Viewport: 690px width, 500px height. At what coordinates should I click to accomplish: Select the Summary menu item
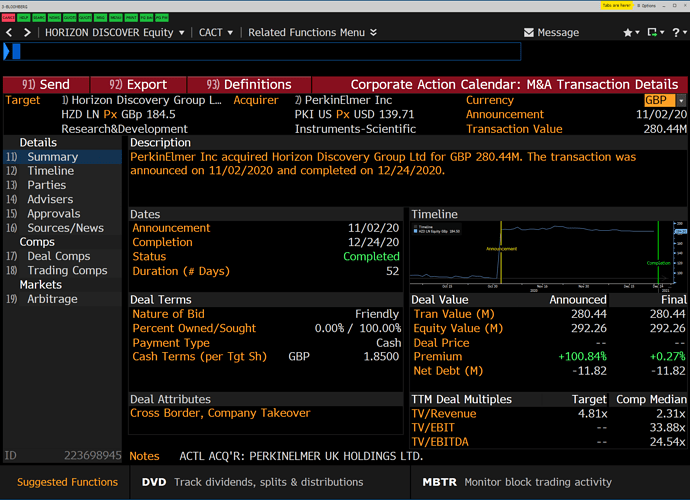point(62,157)
